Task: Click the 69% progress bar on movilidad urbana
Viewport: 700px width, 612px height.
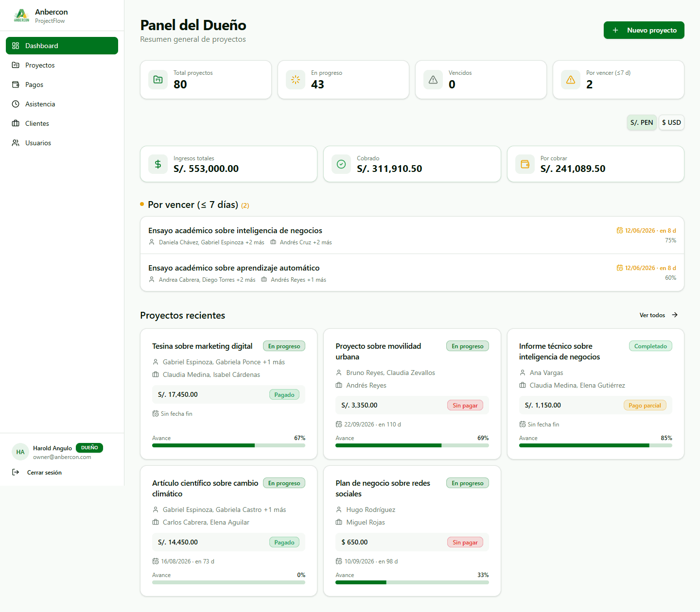Action: 412,445
